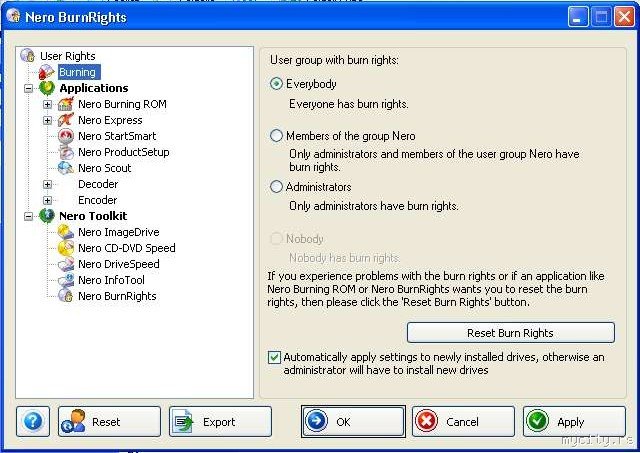Screen dimensions: 640x453
Task: Click the Applications green icon
Action: [x=47, y=88]
